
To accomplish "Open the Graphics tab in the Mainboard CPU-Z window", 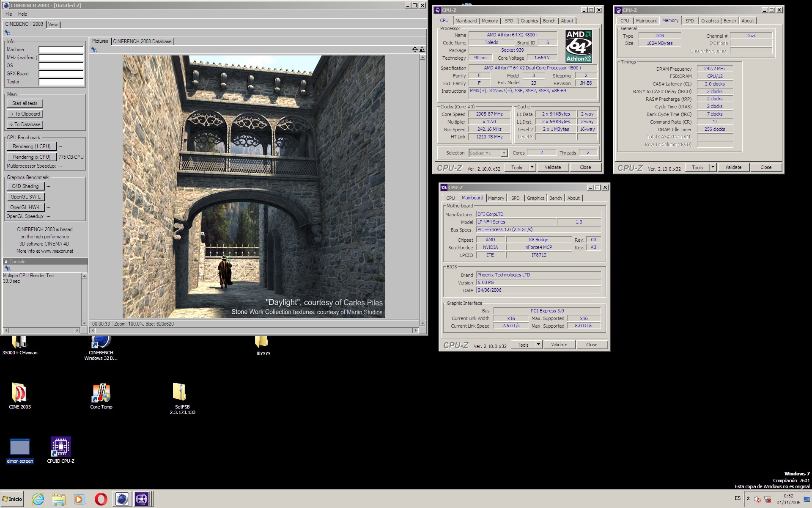I will click(535, 198).
